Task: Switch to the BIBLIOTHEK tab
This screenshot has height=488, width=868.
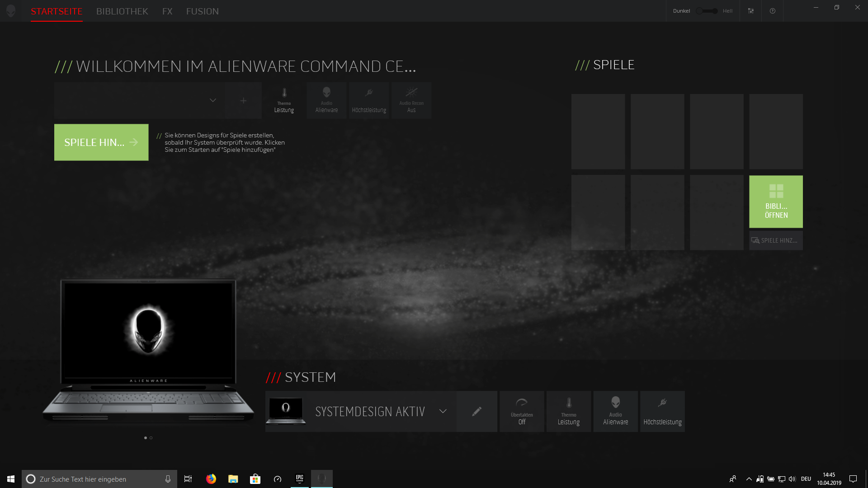Action: tap(122, 11)
